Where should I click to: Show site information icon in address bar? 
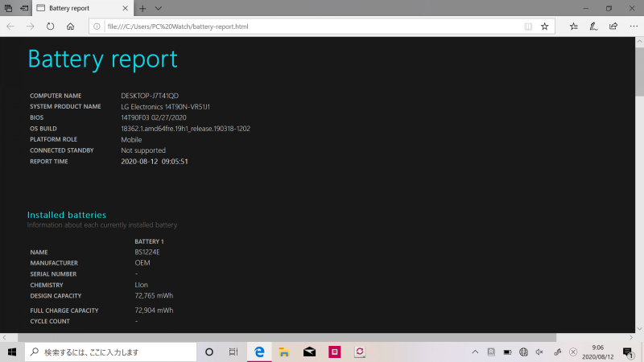(x=97, y=27)
